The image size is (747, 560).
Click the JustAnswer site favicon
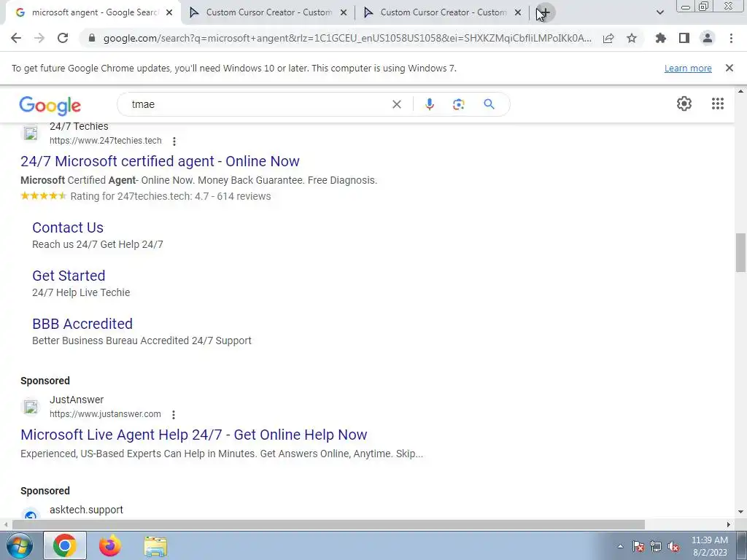(31, 407)
